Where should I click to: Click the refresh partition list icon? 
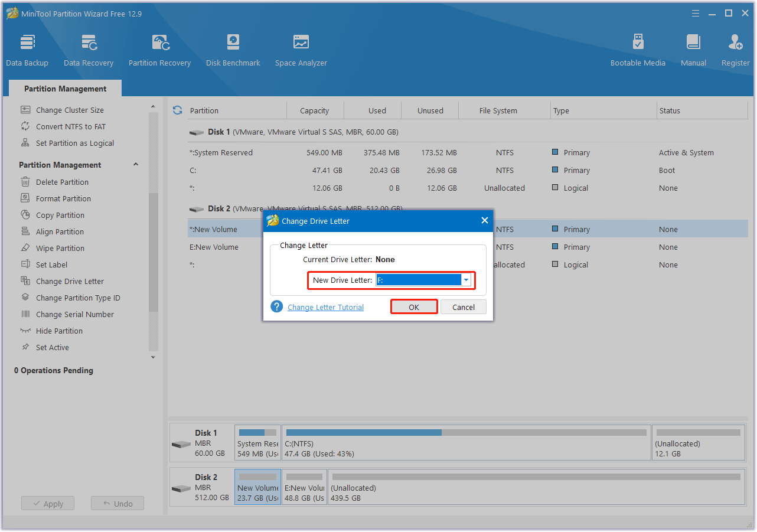pos(177,110)
